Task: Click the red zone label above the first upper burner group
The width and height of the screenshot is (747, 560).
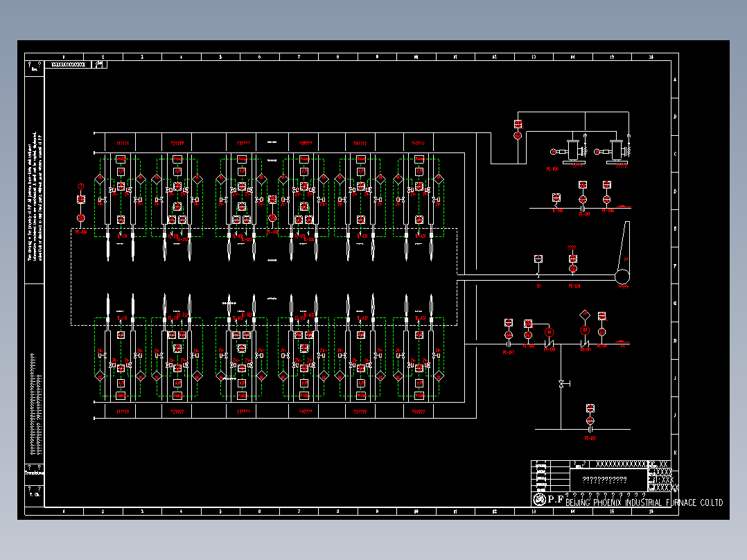Action: tap(123, 143)
